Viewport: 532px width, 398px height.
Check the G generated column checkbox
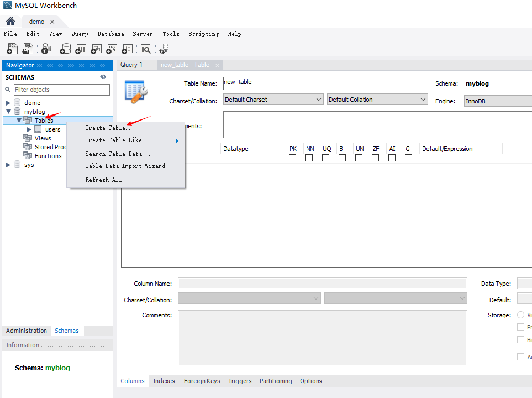click(408, 158)
